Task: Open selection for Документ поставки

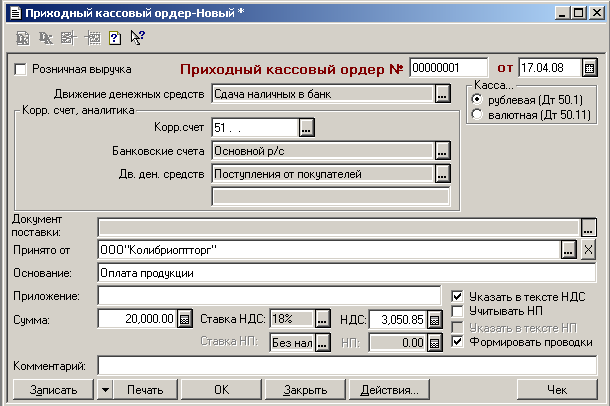Action: pos(589,227)
